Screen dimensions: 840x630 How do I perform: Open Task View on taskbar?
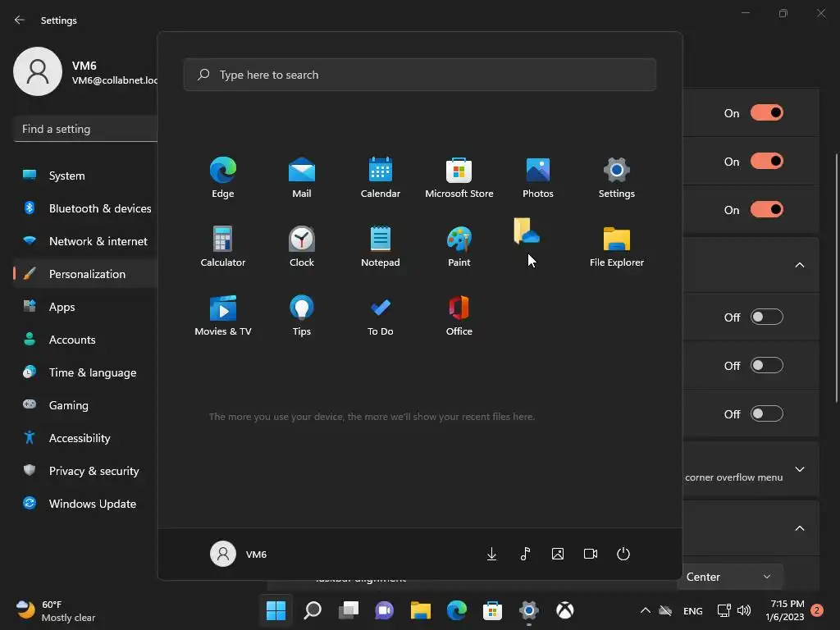348,610
